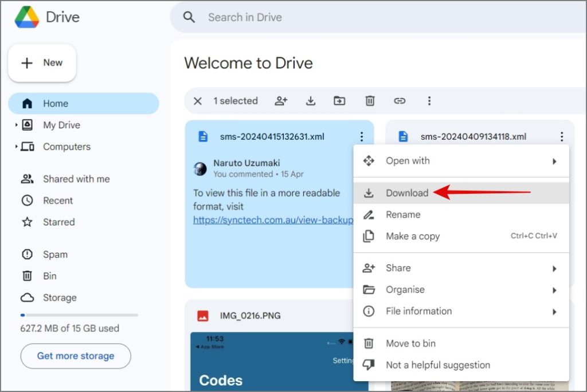Click the download toolbar icon

coord(310,101)
